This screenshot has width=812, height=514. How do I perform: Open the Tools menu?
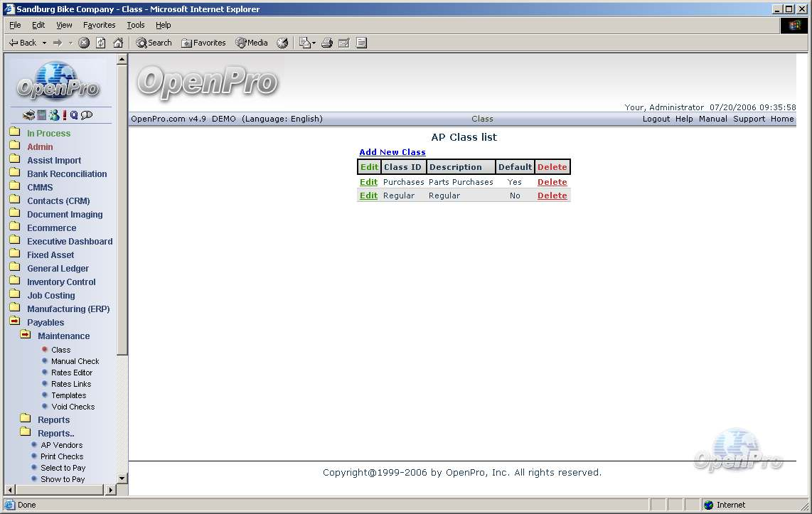(135, 25)
